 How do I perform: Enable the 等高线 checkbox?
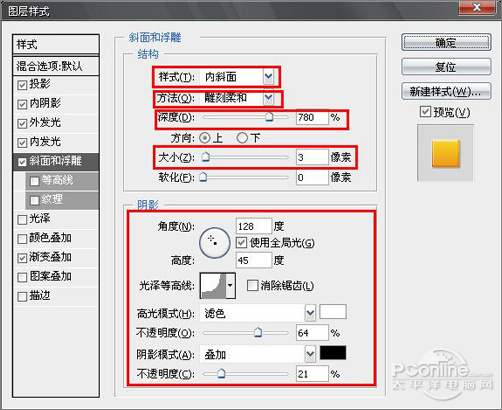point(34,181)
